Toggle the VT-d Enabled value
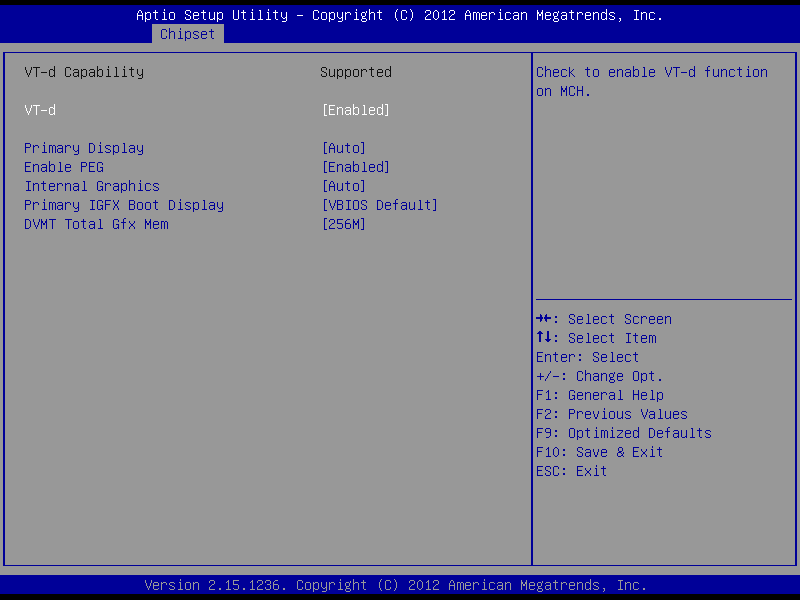The image size is (800, 600). [355, 110]
